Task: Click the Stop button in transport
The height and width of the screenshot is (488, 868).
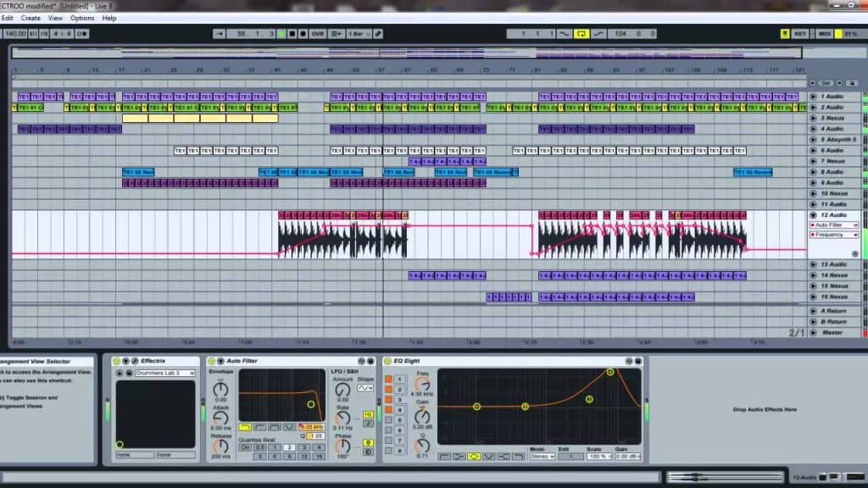Action: [x=292, y=34]
